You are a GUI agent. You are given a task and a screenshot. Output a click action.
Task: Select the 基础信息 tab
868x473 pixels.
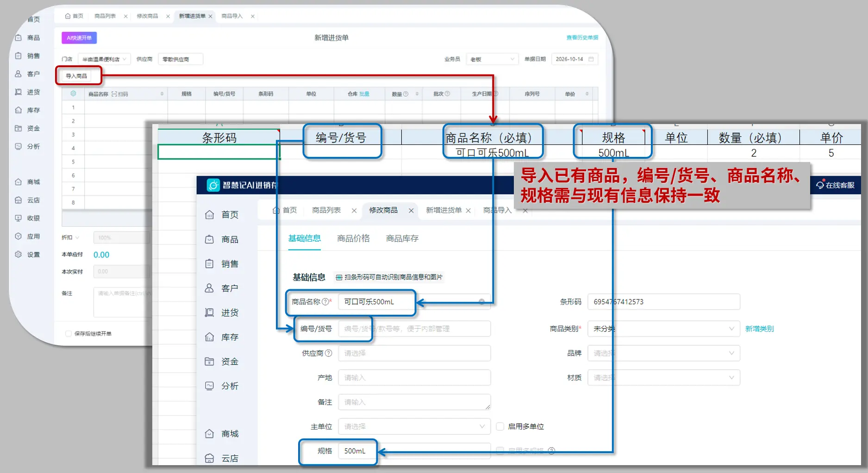click(x=304, y=238)
